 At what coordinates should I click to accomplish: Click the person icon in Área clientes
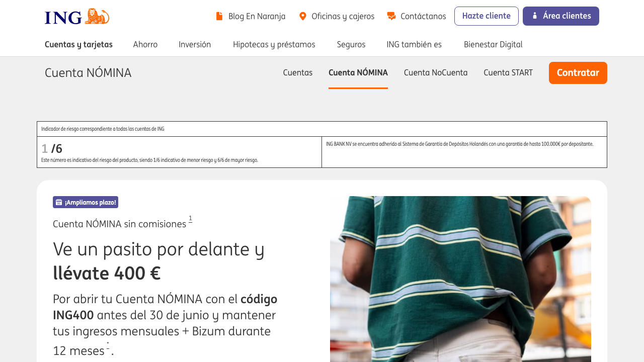click(x=535, y=16)
